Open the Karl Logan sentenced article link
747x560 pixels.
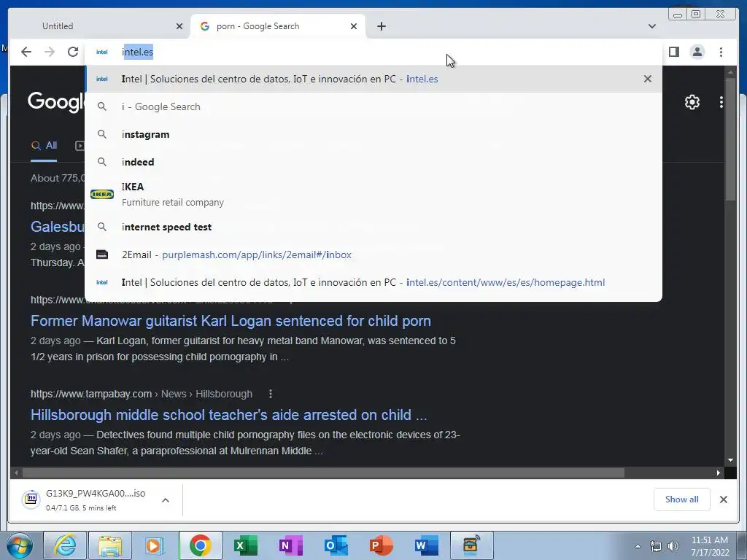point(231,321)
